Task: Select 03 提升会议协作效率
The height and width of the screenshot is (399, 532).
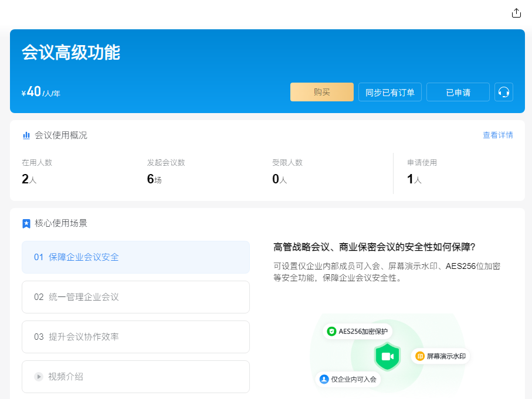Action: [x=135, y=337]
